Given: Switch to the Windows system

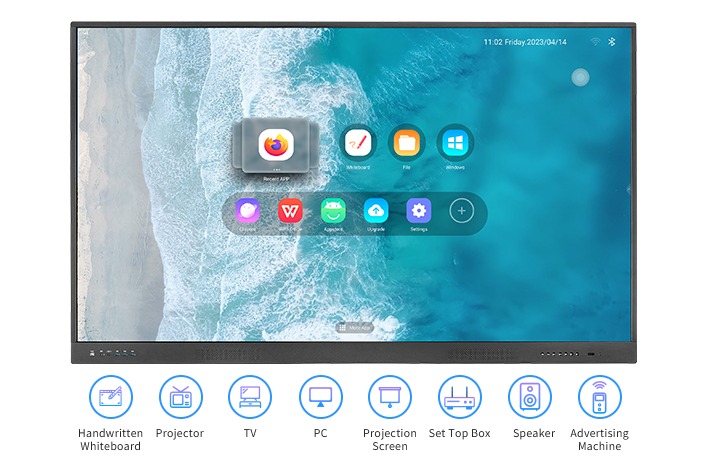Looking at the screenshot, I should click(x=455, y=143).
